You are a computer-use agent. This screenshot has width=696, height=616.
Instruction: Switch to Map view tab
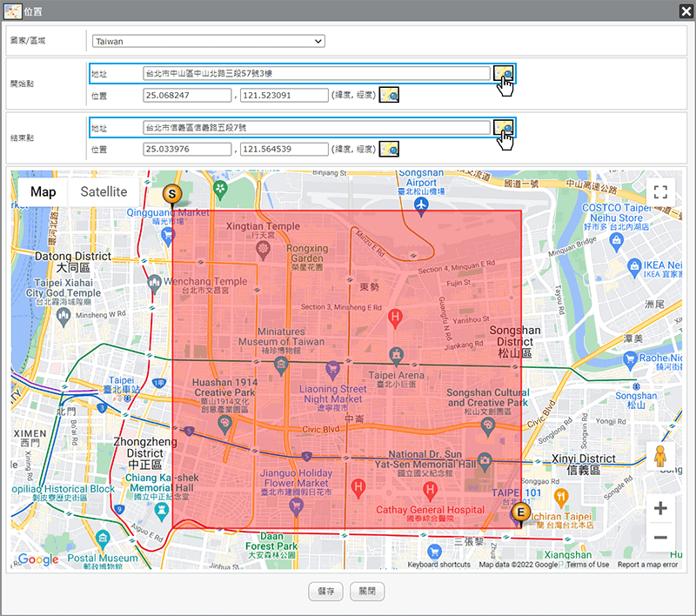tap(43, 192)
